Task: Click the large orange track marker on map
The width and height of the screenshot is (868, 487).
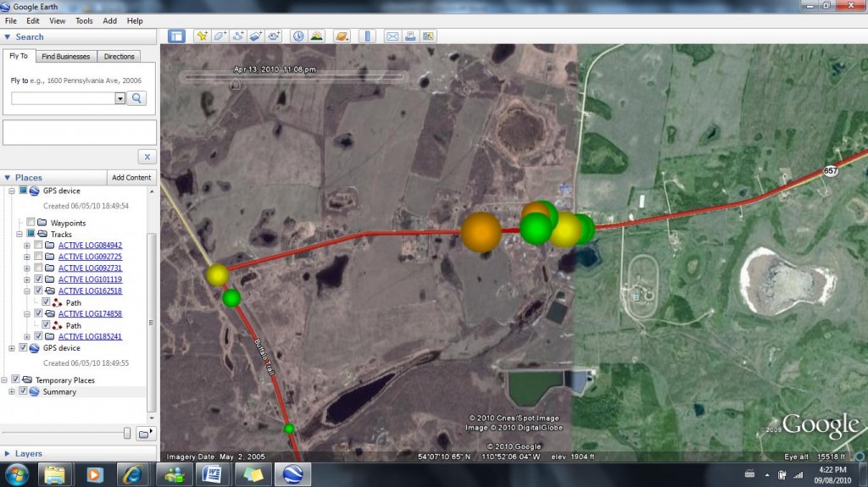Action: tap(481, 232)
